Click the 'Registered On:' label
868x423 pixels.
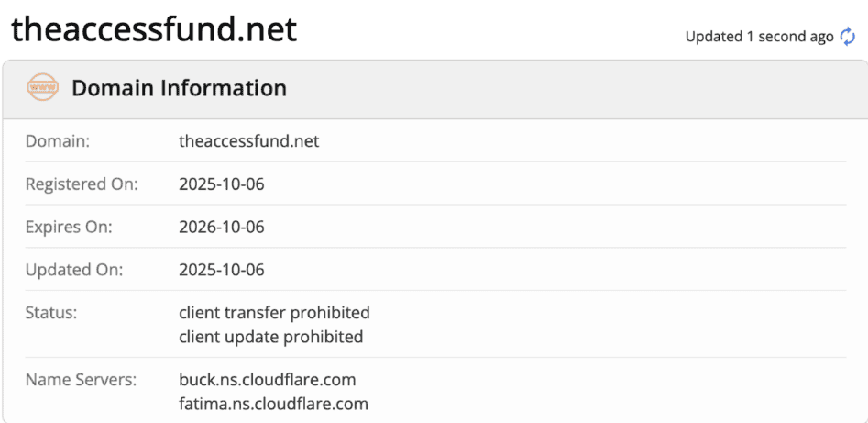pyautogui.click(x=82, y=184)
